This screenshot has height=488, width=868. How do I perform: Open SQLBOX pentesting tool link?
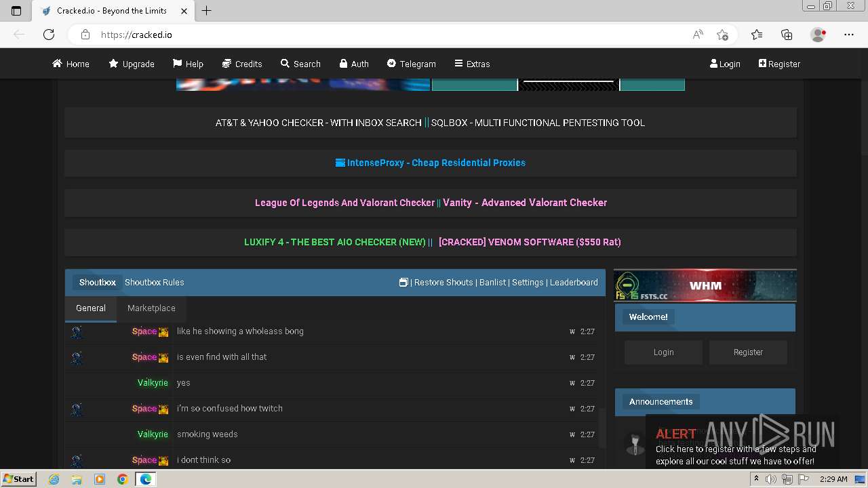point(538,123)
